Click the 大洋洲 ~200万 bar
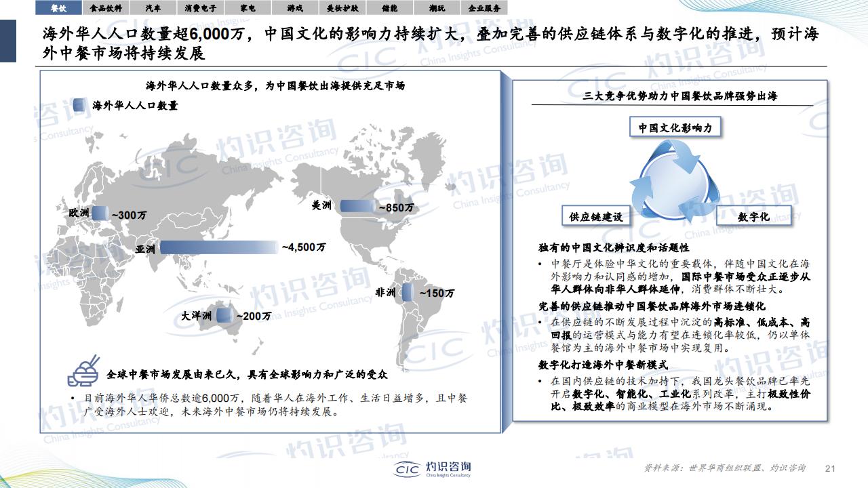 coord(224,315)
